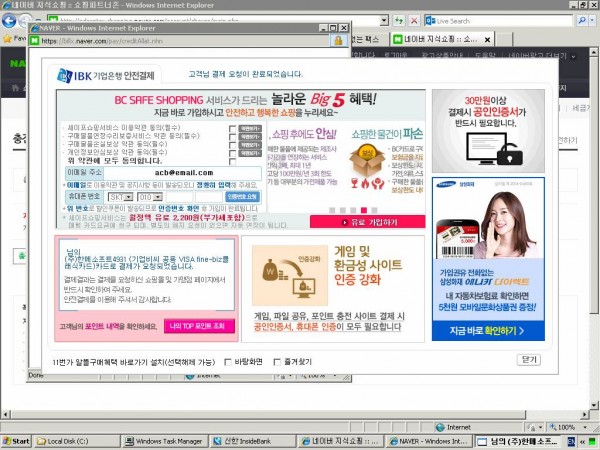Tick the 세이프쇼핑서비스 이용약관 동의 checkbox
This screenshot has width=600, height=450.
(x=232, y=128)
